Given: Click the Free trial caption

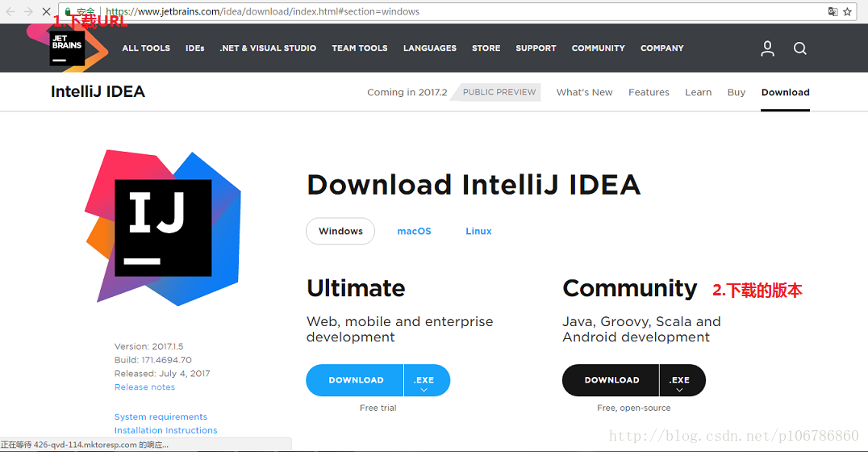Looking at the screenshot, I should click(378, 408).
